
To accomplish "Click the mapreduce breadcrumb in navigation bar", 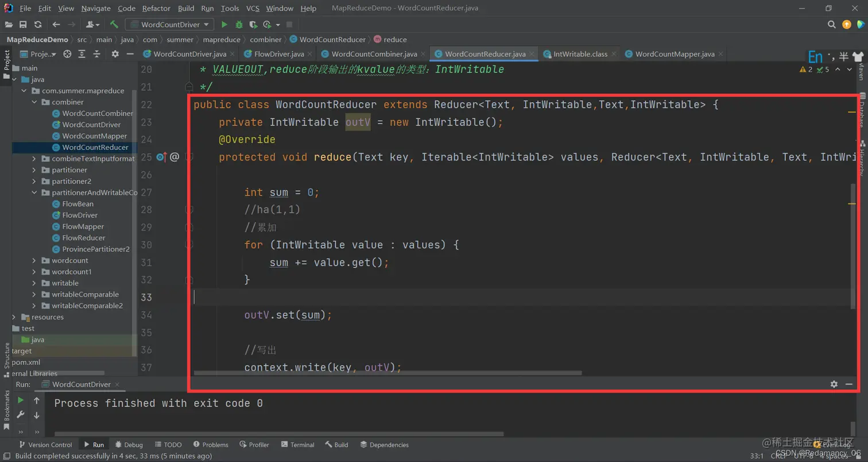I will tap(222, 40).
